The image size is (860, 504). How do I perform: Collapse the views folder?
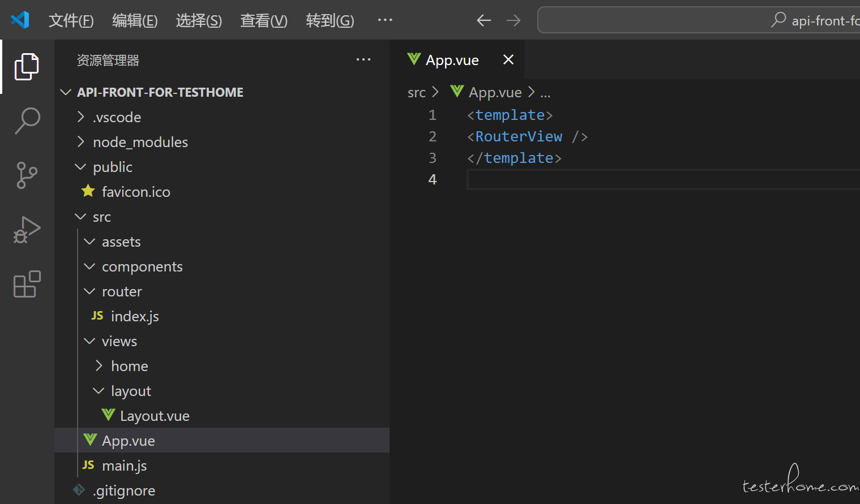(89, 341)
